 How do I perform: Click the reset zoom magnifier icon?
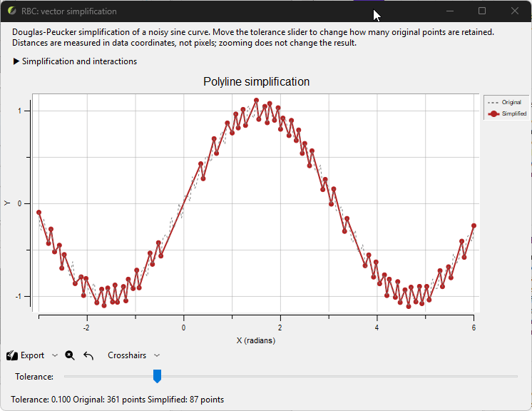[x=70, y=355]
